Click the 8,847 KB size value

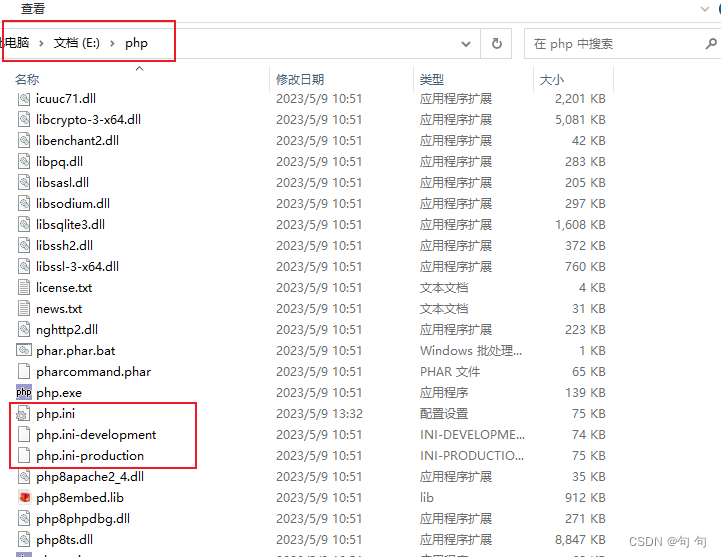(580, 540)
